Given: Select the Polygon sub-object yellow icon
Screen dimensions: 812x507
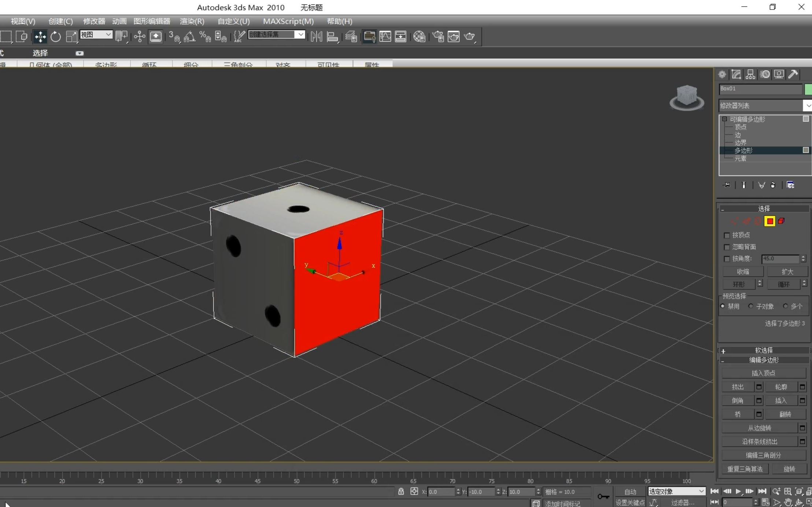Looking at the screenshot, I should pos(770,221).
